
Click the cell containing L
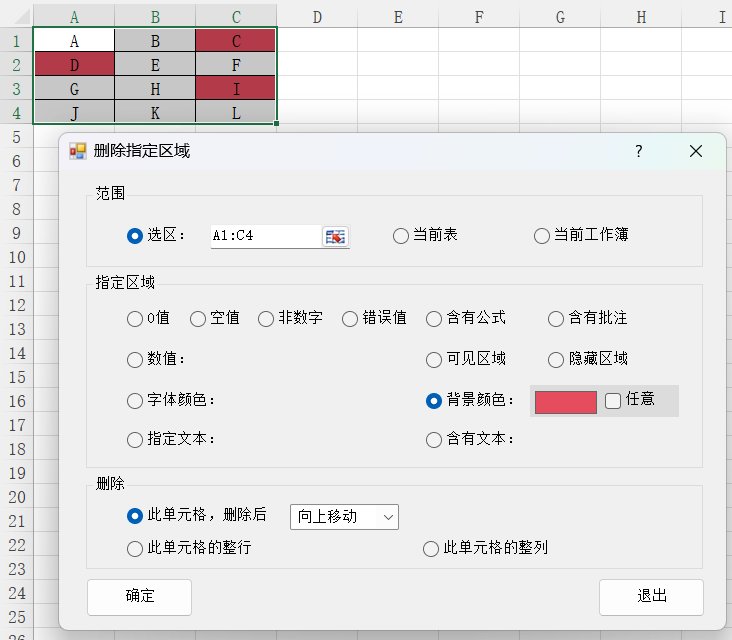(236, 112)
